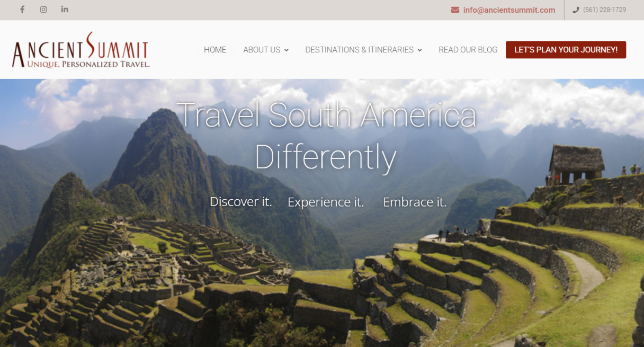Click the phone handset icon

[x=576, y=10]
